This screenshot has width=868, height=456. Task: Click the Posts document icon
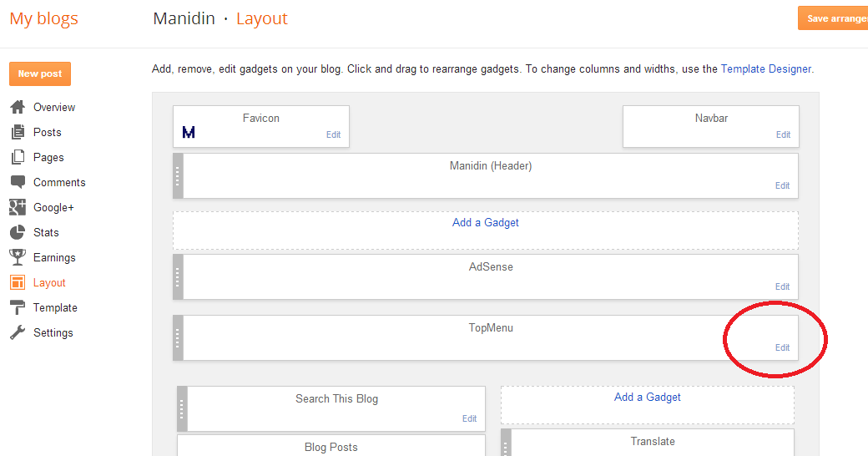tap(18, 132)
